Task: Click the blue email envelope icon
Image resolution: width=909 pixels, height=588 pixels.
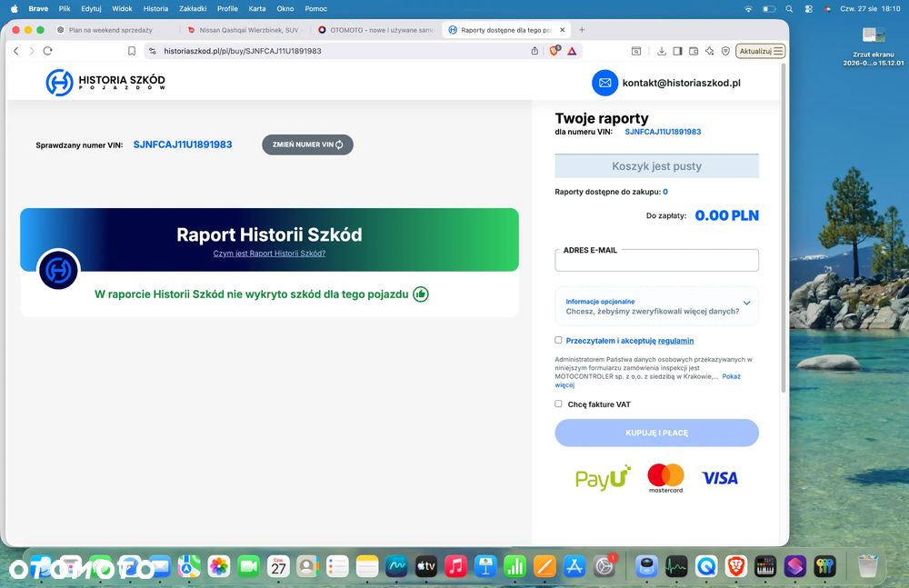Action: (x=604, y=83)
